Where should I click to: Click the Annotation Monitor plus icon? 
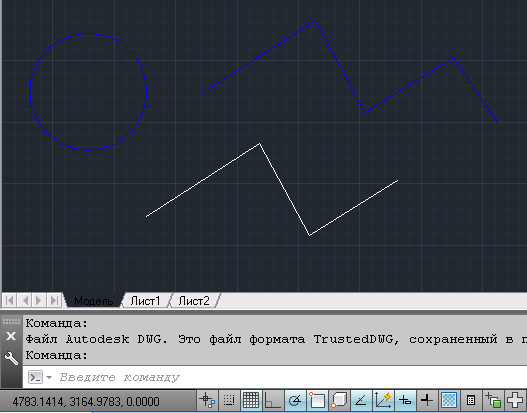(x=515, y=401)
